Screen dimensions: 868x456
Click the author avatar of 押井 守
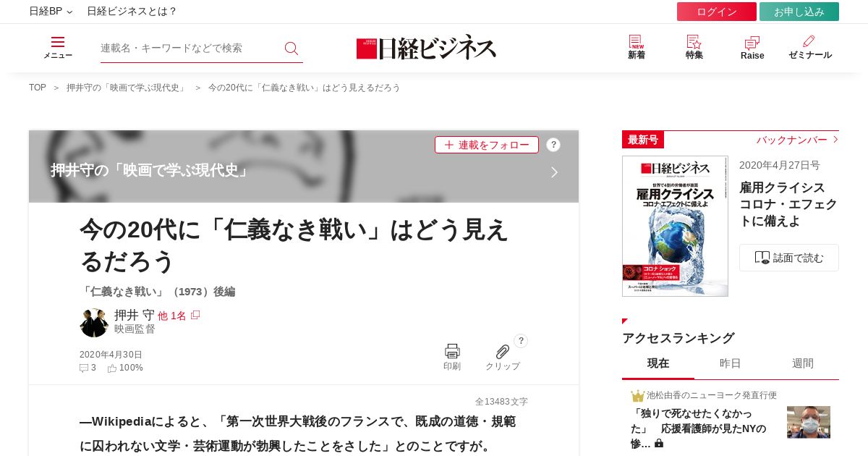[94, 323]
